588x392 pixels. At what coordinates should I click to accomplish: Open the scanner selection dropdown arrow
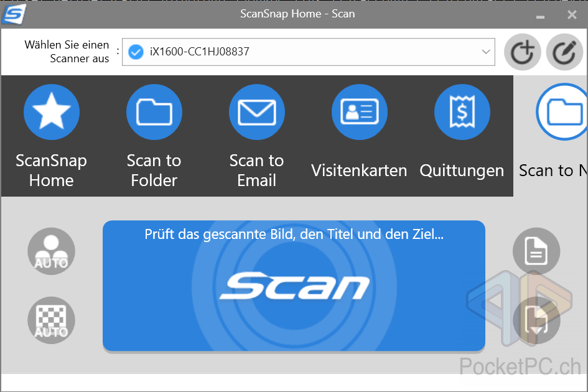click(x=486, y=52)
